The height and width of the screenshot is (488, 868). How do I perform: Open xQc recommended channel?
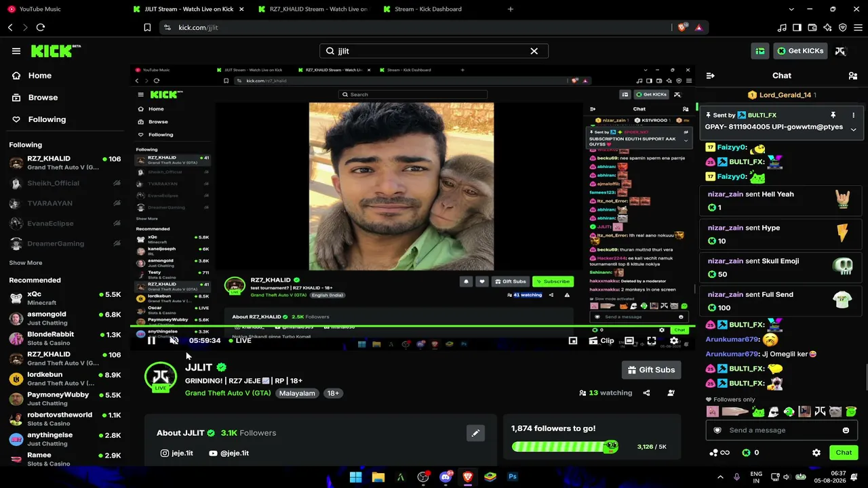pyautogui.click(x=65, y=298)
